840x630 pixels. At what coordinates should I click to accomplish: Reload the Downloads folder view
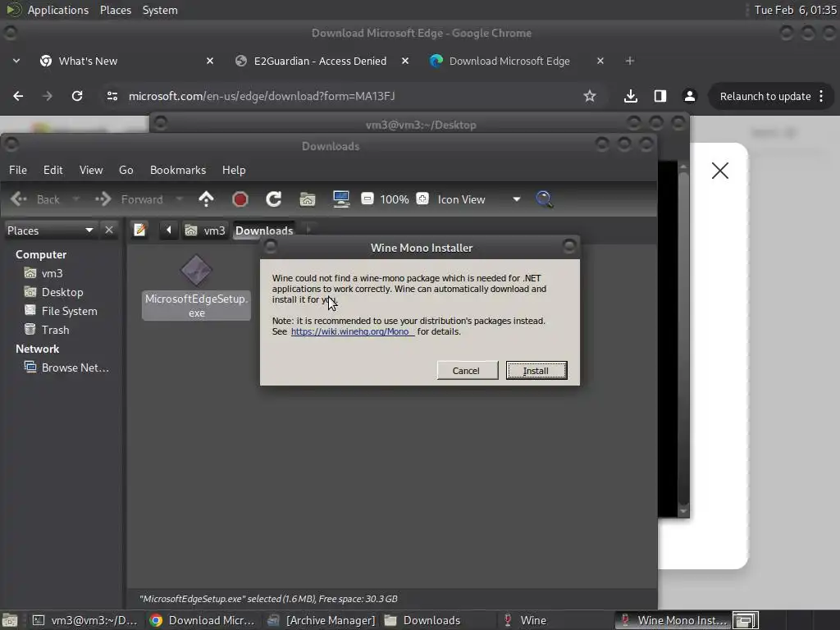click(274, 199)
